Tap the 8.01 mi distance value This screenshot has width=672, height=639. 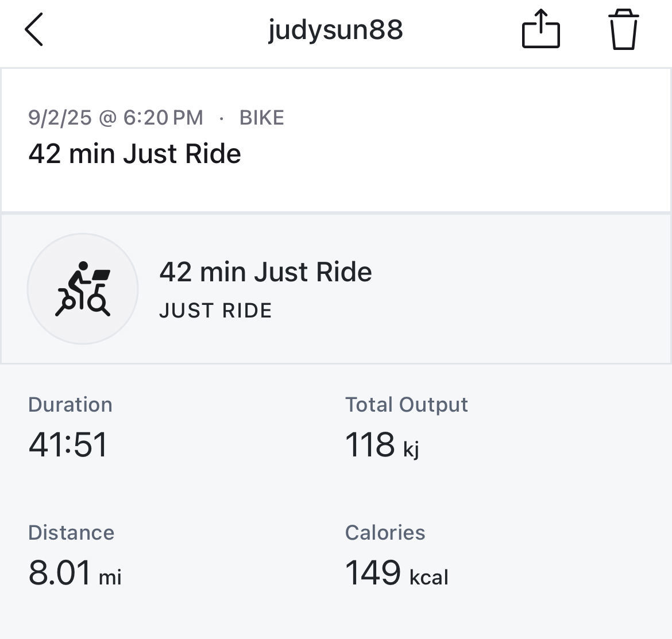click(x=75, y=572)
